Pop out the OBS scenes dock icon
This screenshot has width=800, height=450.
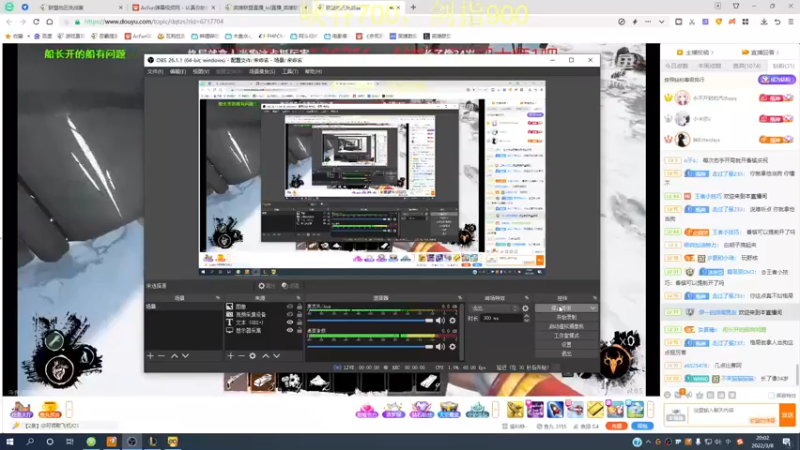click(218, 298)
